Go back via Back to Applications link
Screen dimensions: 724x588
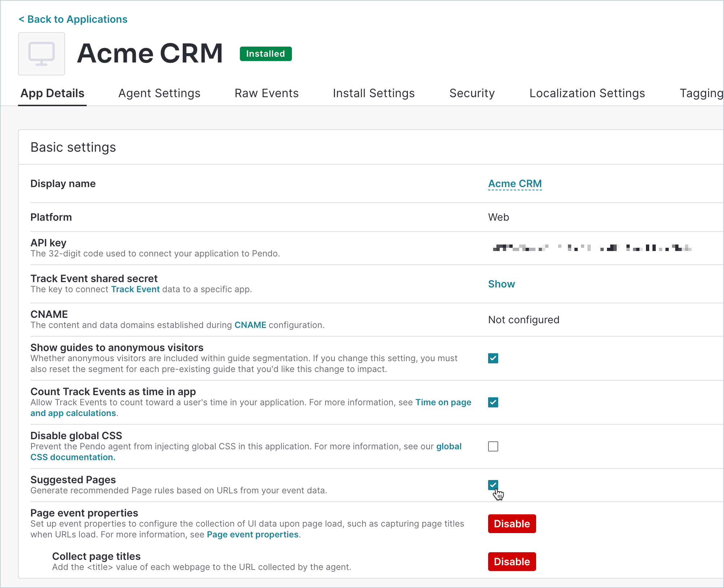point(73,19)
